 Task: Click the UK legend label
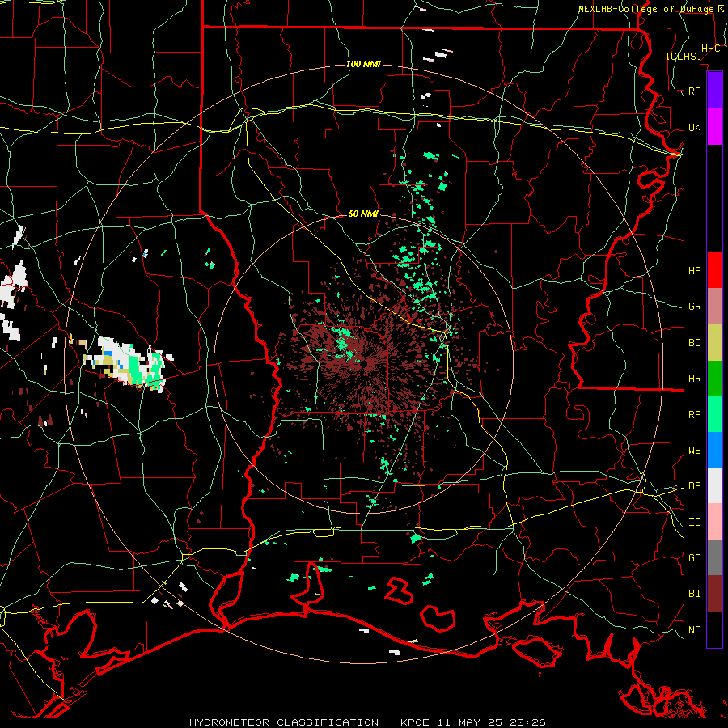pos(694,127)
